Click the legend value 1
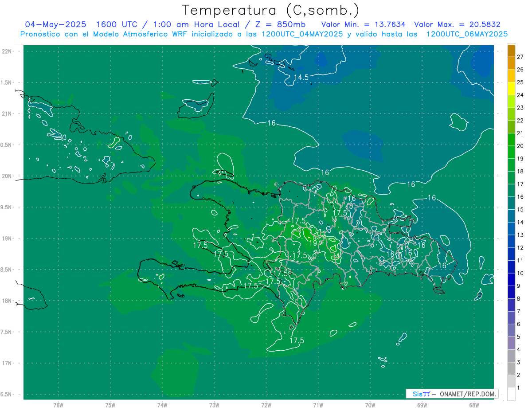The height and width of the screenshot is (411, 532). [519, 388]
